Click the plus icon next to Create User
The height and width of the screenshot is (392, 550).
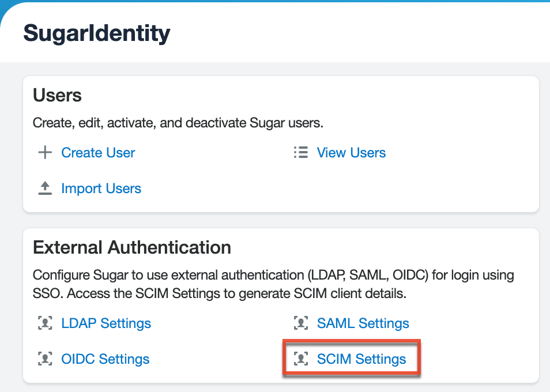[44, 152]
